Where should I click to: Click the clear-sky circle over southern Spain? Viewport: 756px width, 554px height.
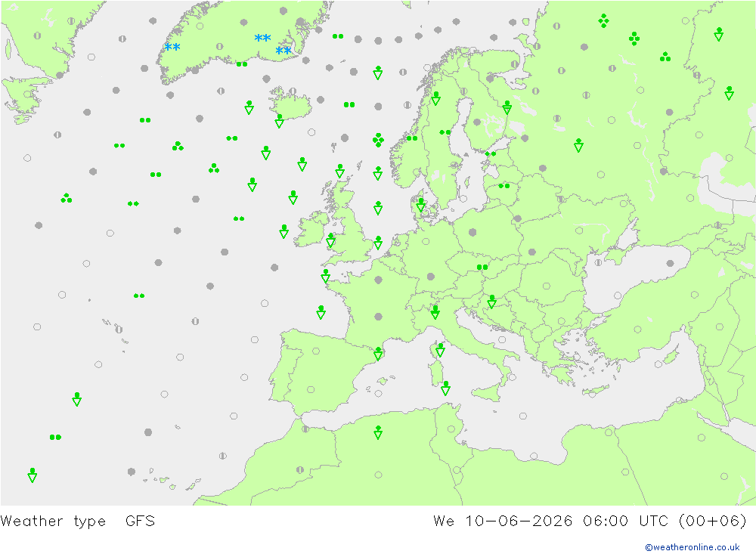point(311,389)
